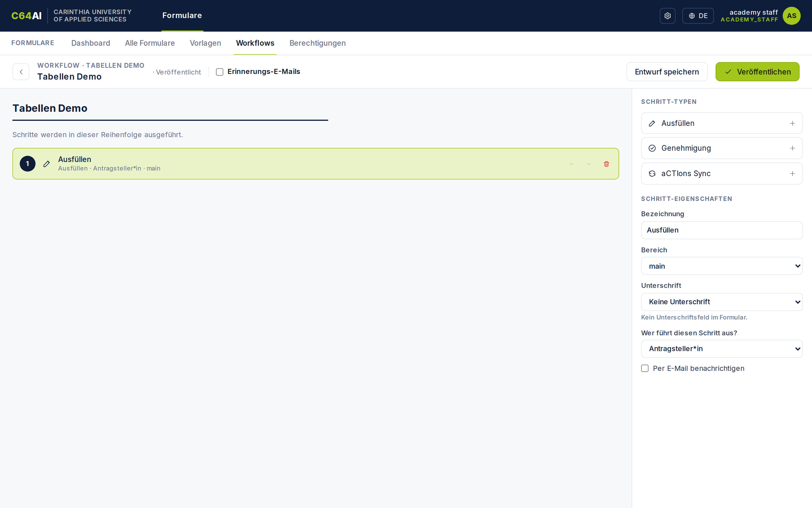The width and height of the screenshot is (812, 508).
Task: Click the Genehmigung checkmark circle icon
Action: tap(652, 148)
